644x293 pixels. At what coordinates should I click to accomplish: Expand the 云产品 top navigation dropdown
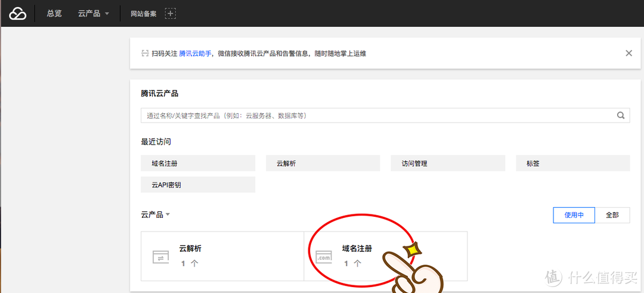click(x=94, y=14)
